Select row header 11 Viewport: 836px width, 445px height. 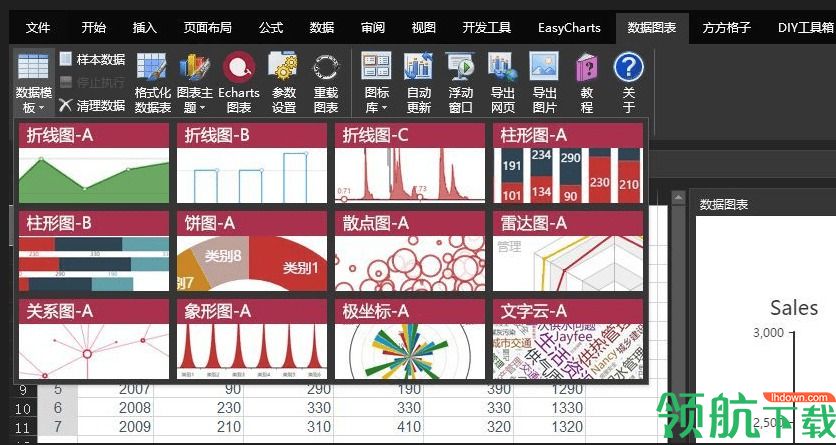click(23, 427)
